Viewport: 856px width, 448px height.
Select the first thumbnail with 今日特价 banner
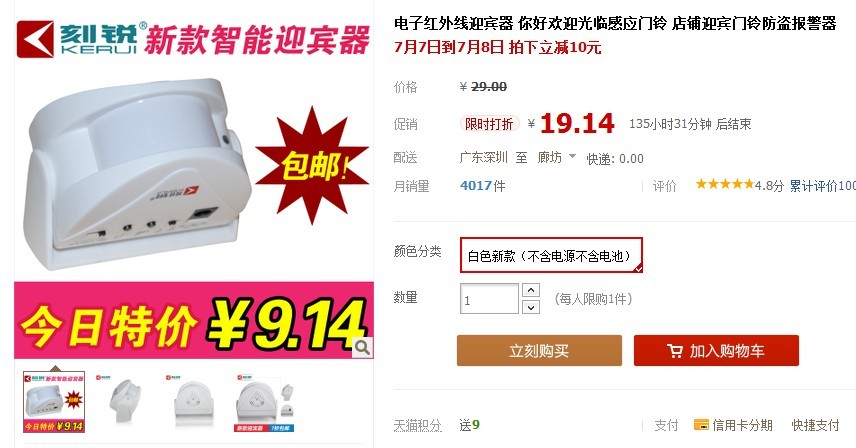(54, 402)
